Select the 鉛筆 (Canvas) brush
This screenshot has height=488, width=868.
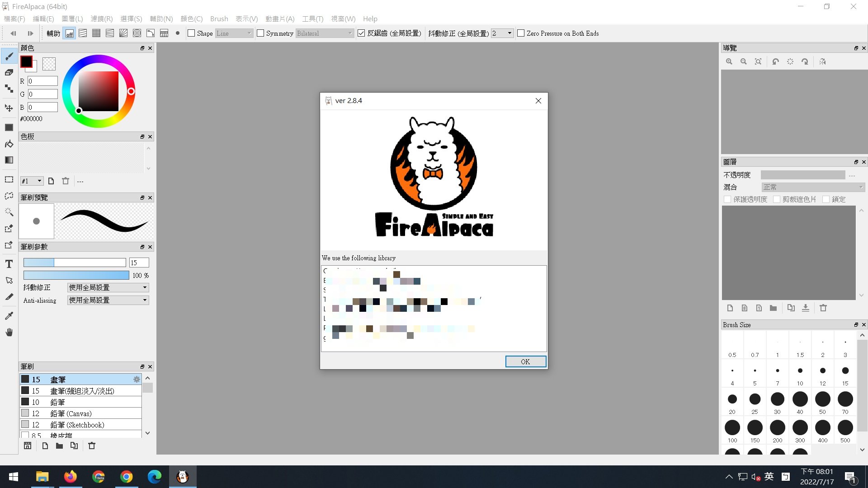pyautogui.click(x=81, y=413)
